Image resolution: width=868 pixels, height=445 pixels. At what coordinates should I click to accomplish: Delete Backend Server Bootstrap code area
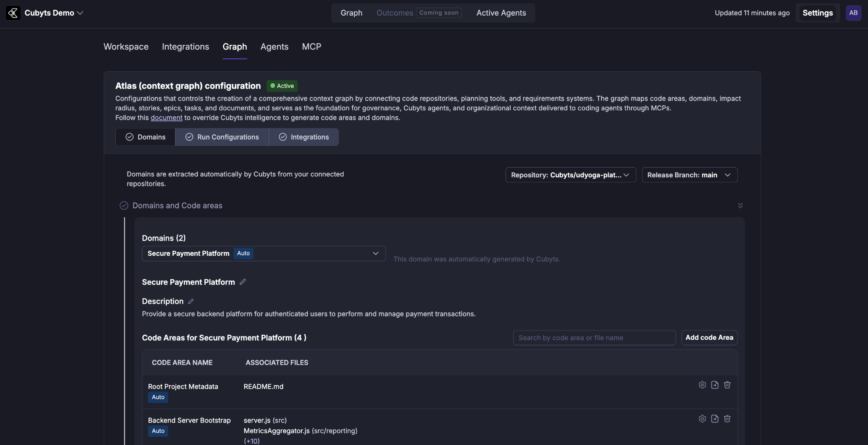(727, 419)
